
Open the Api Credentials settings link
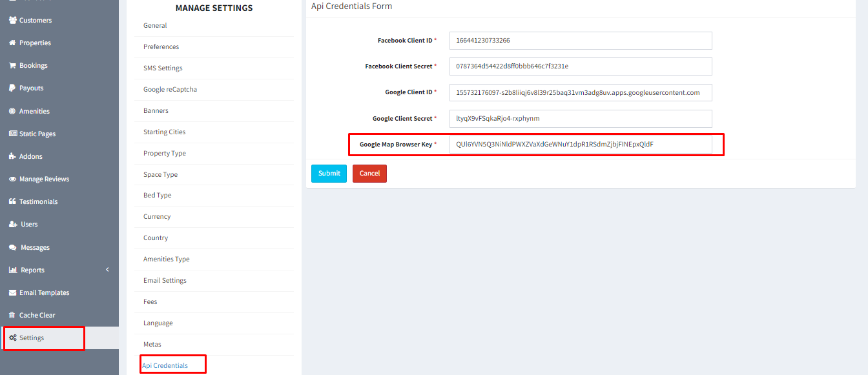(165, 365)
